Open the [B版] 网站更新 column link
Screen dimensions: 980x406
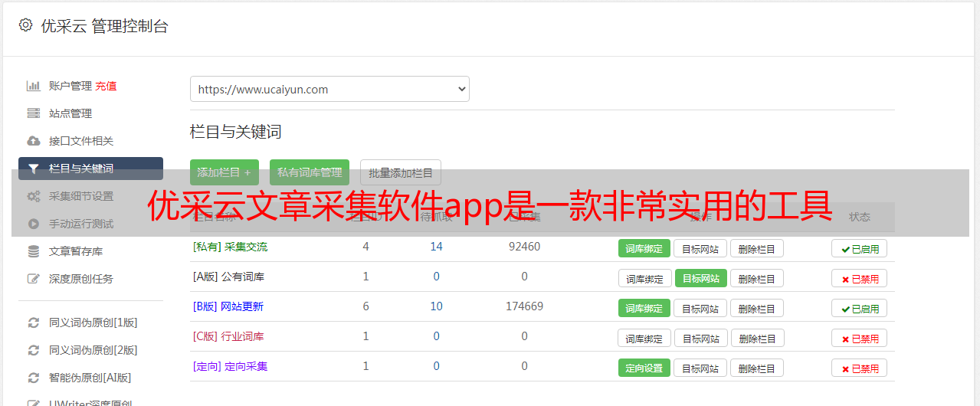(228, 306)
